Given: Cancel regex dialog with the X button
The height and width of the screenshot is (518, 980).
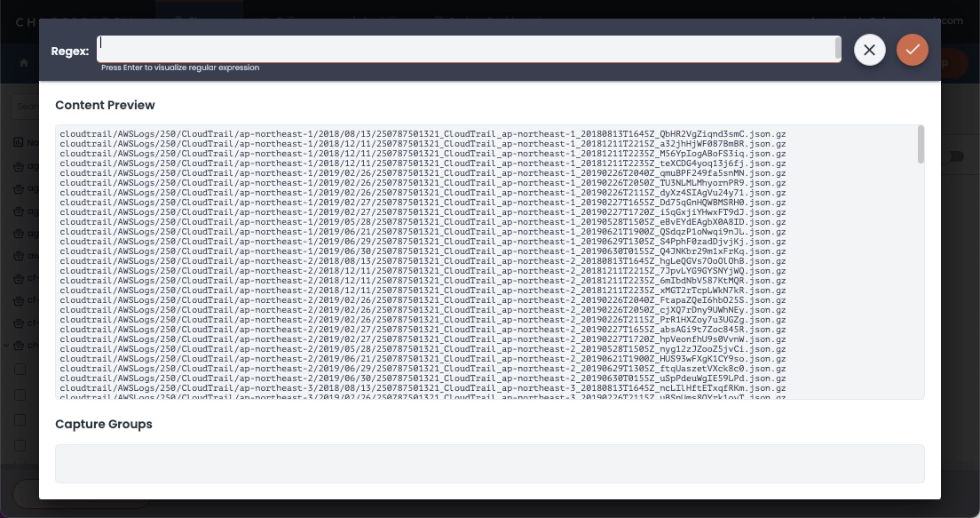Looking at the screenshot, I should pos(869,50).
